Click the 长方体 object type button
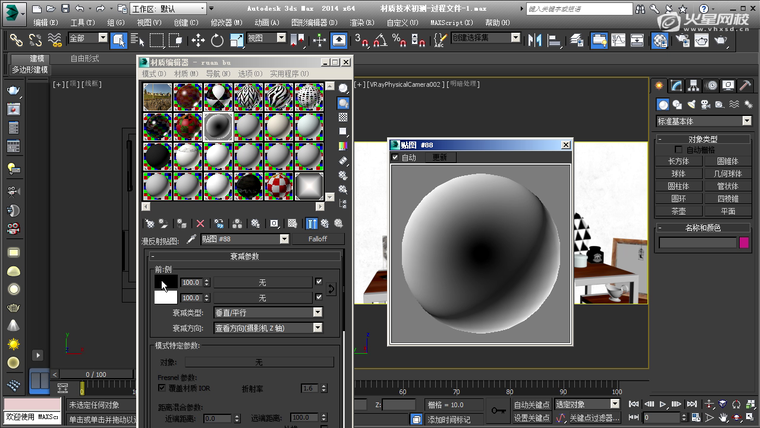760x428 pixels. pos(679,160)
